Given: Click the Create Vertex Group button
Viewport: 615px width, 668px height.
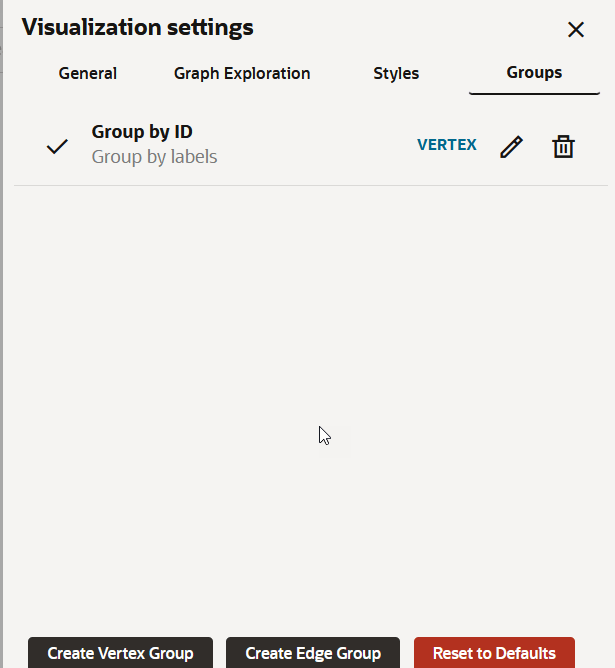Looking at the screenshot, I should click(121, 653).
